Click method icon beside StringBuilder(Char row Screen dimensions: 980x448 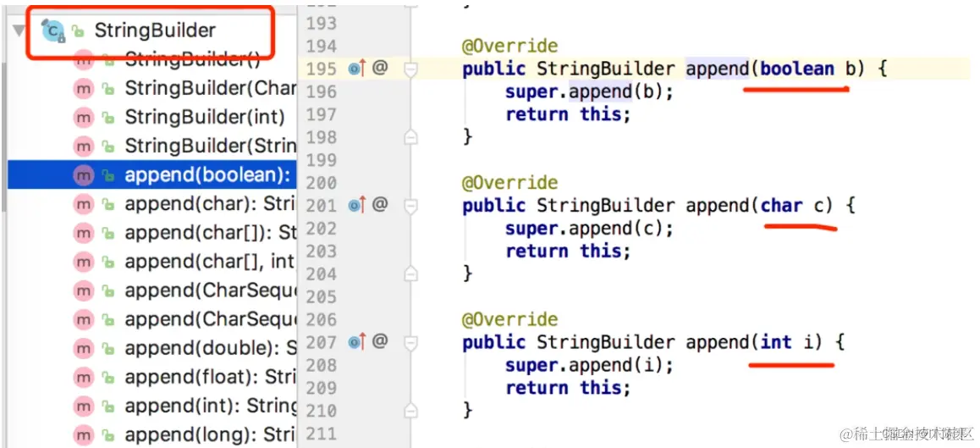pos(83,88)
